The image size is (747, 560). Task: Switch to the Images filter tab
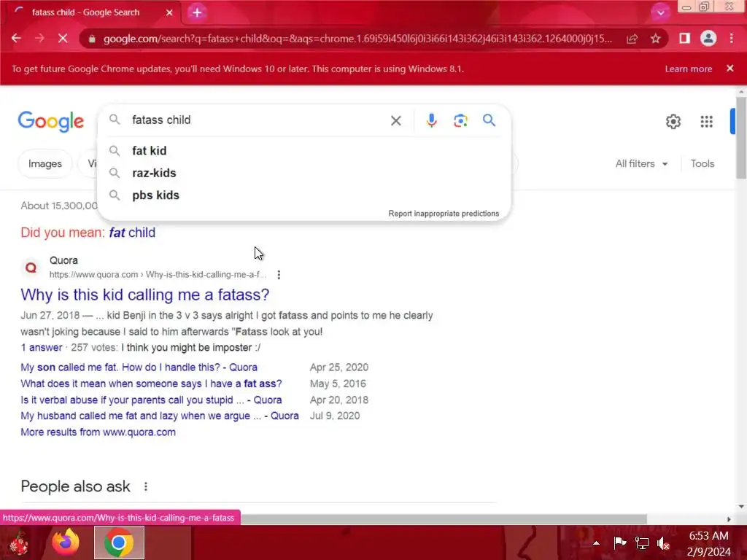click(x=44, y=164)
